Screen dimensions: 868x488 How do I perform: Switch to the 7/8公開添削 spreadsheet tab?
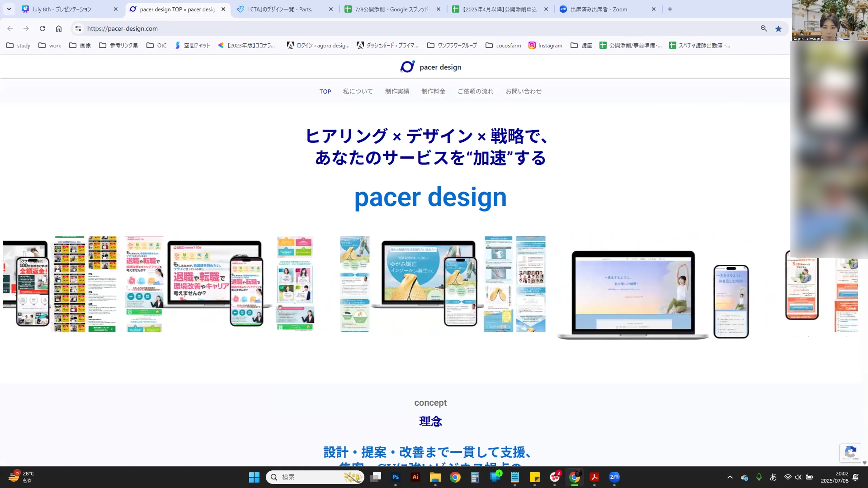(392, 9)
